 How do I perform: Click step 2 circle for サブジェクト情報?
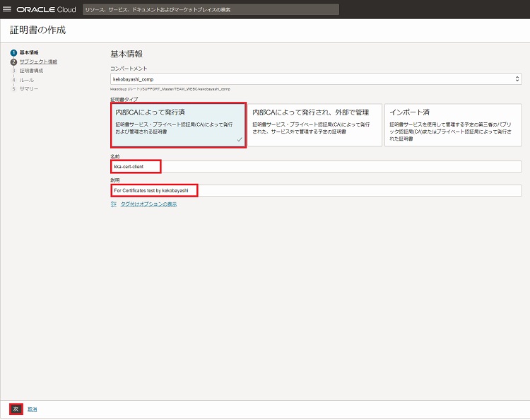coord(13,62)
